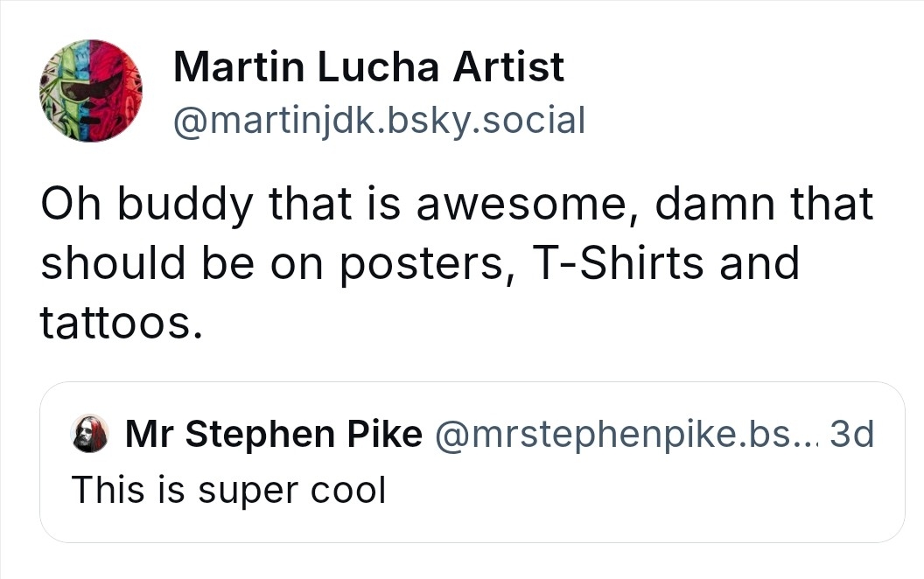Click the word "cool" in the quoted text
This screenshot has width=924, height=579.
(348, 490)
